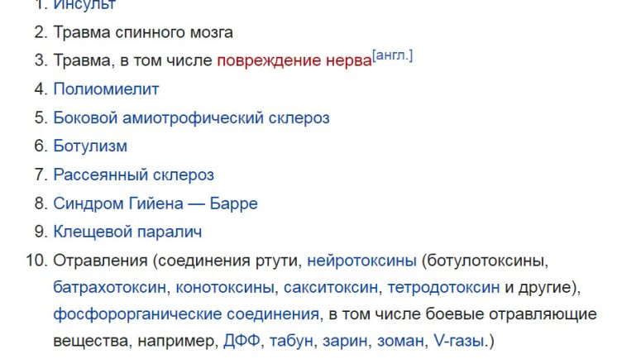Open the тетродотоксин link
Image resolution: width=622 pixels, height=364 pixels.
coord(443,287)
